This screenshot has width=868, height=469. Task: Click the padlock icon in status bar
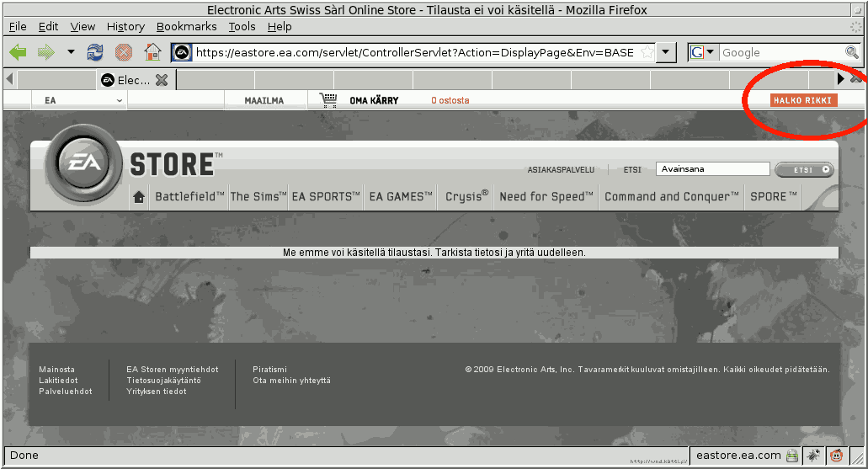[792, 456]
